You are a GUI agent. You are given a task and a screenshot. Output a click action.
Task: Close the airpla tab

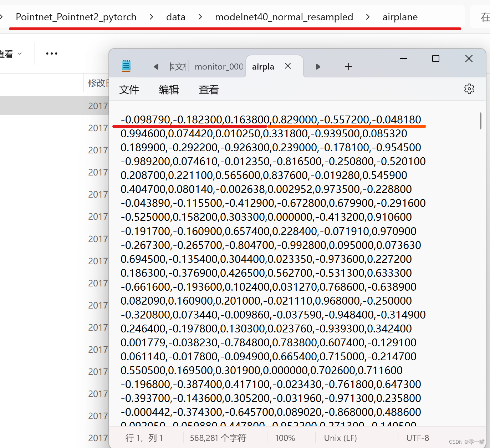tap(288, 66)
